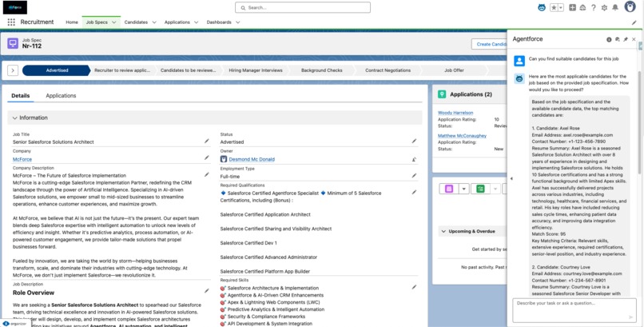Click the Create Candidate button
This screenshot has height=327, width=644.
click(489, 44)
